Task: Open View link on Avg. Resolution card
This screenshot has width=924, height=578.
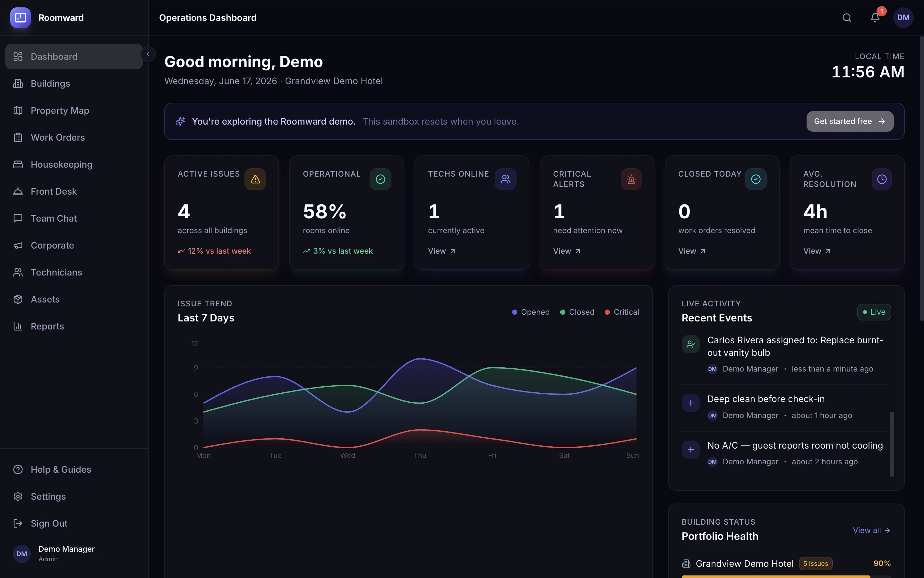Action: point(817,251)
